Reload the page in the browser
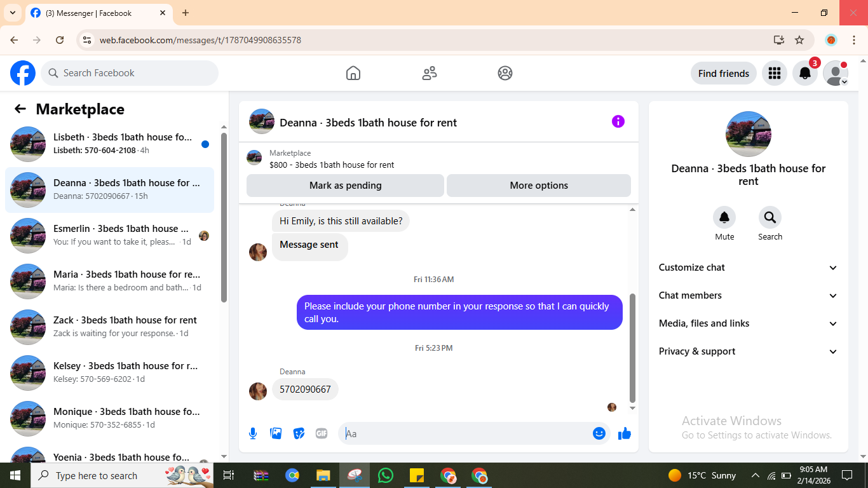The width and height of the screenshot is (868, 488). tap(60, 40)
